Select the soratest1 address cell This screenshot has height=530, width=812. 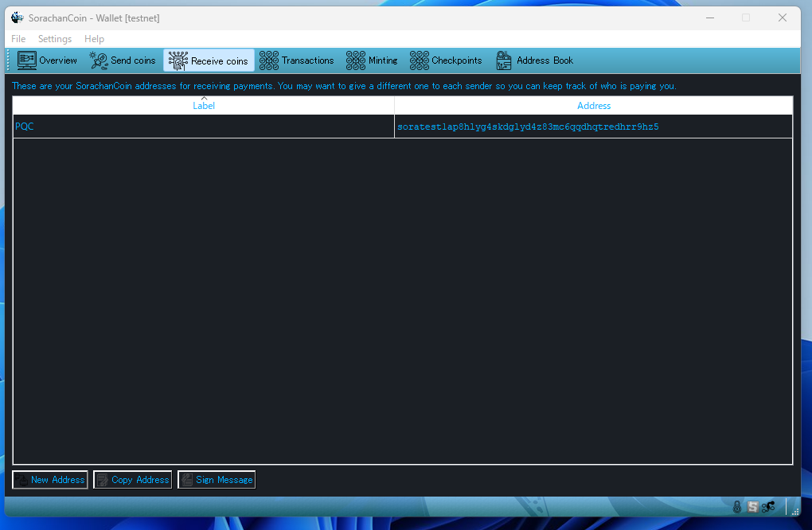528,127
